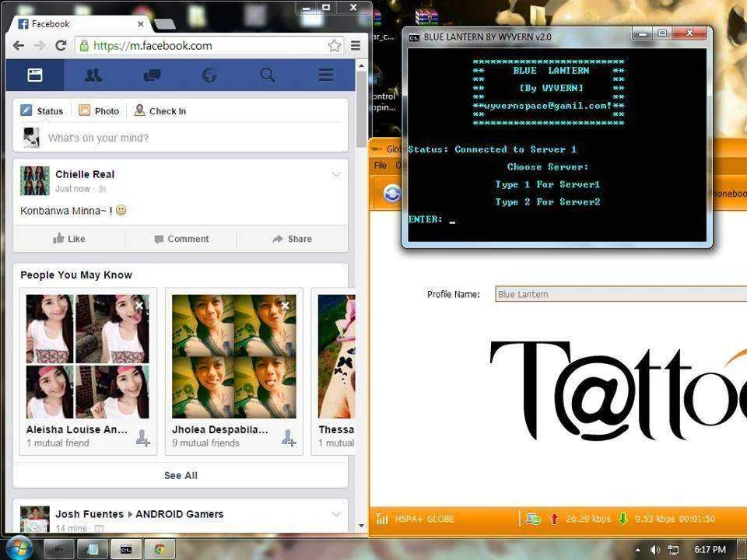Screen dimensions: 747x560
Task: Close the Facebook browser tab
Action: (x=141, y=24)
